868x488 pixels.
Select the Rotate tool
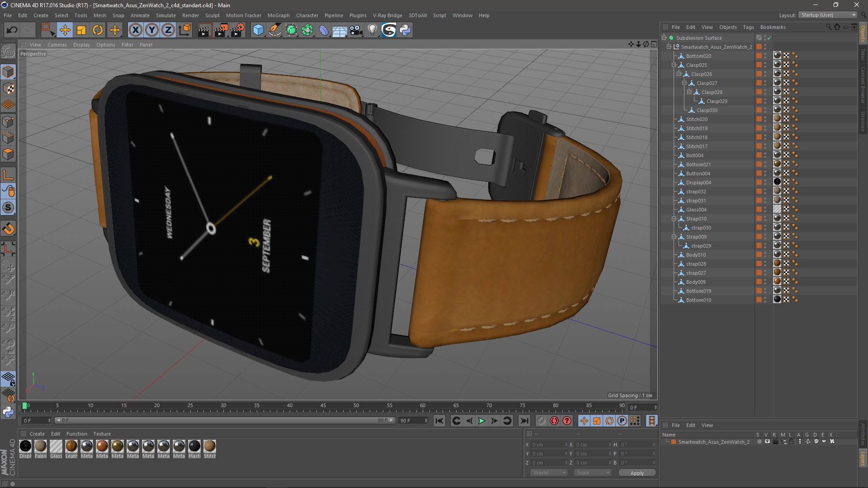click(x=98, y=30)
